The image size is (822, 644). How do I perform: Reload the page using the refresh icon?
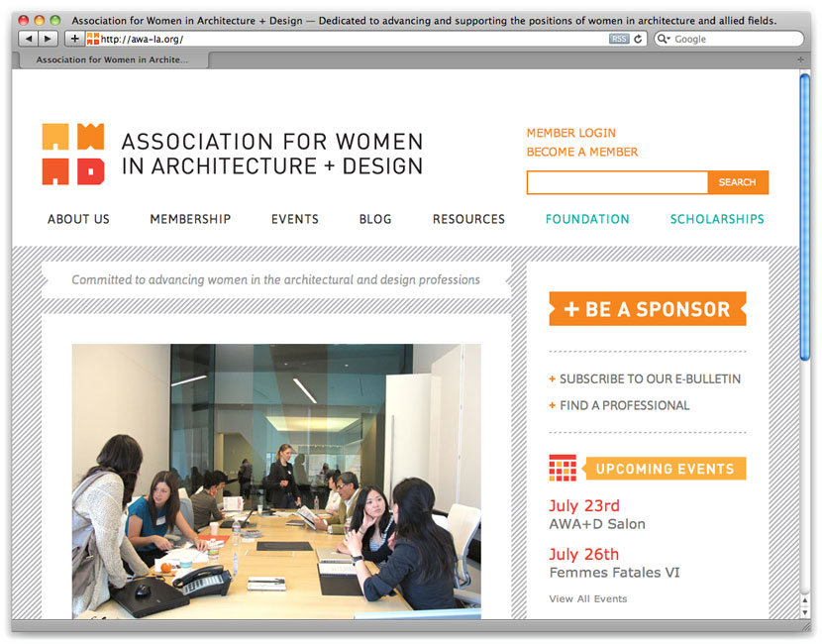click(x=638, y=39)
